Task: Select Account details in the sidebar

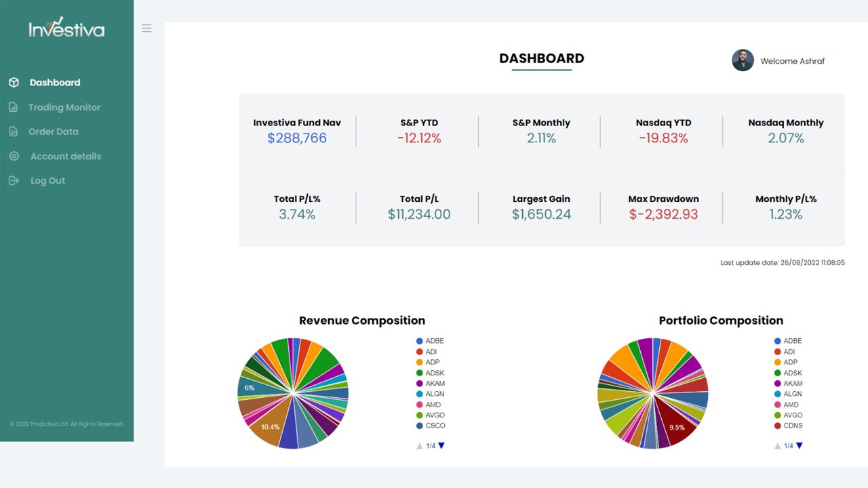Action: 66,156
